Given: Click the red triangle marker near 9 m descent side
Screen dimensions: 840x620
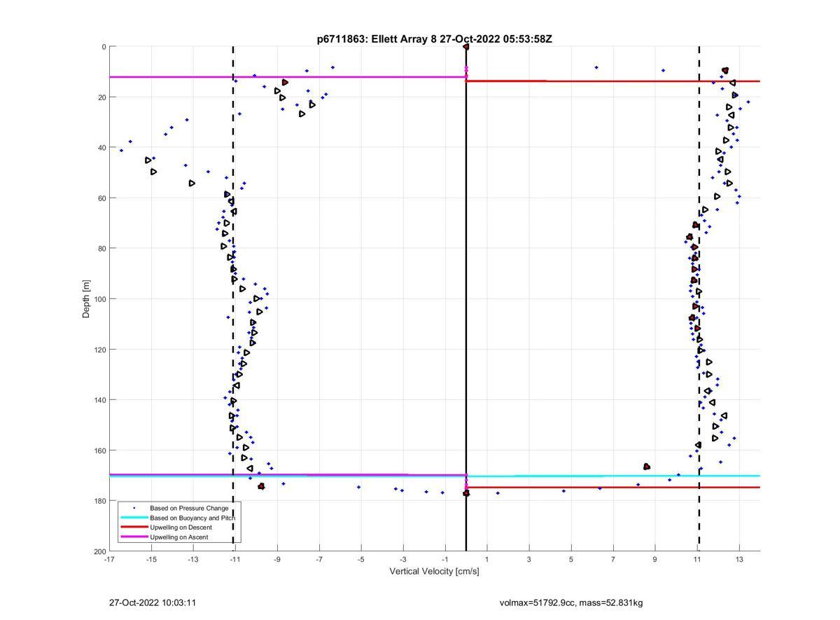Looking at the screenshot, I should (725, 71).
